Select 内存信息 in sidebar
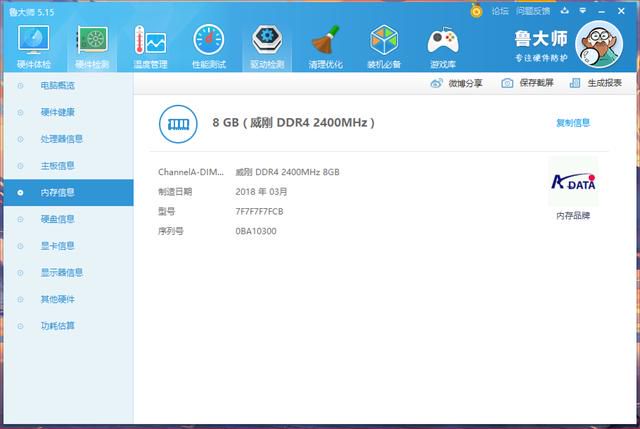 point(68,192)
